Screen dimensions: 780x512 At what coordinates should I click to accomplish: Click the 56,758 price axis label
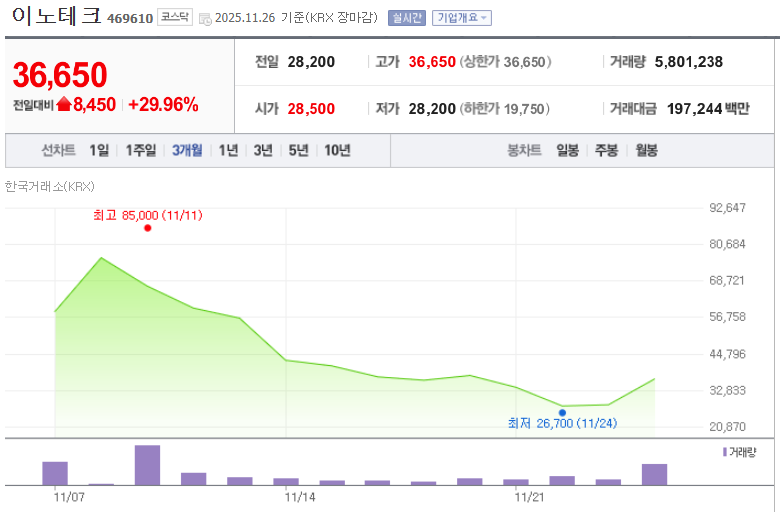(x=727, y=317)
